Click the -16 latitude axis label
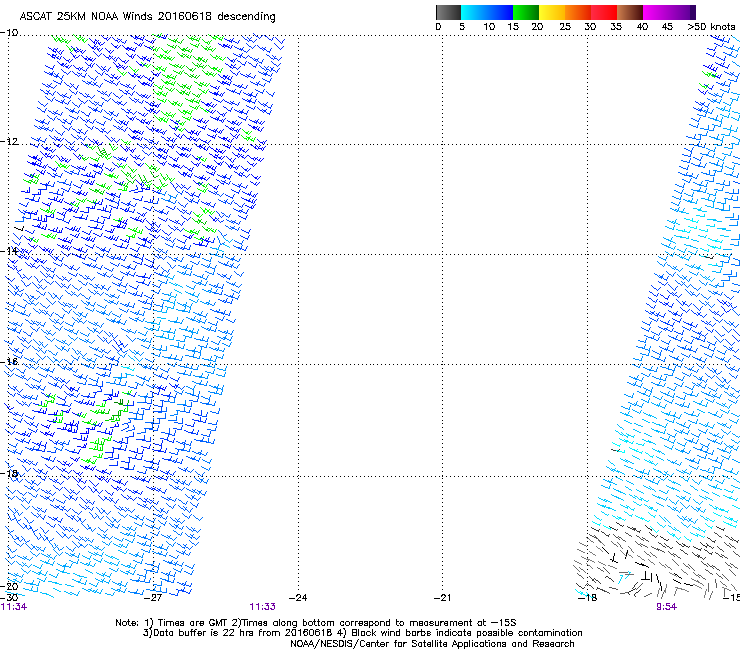 (x=9, y=362)
